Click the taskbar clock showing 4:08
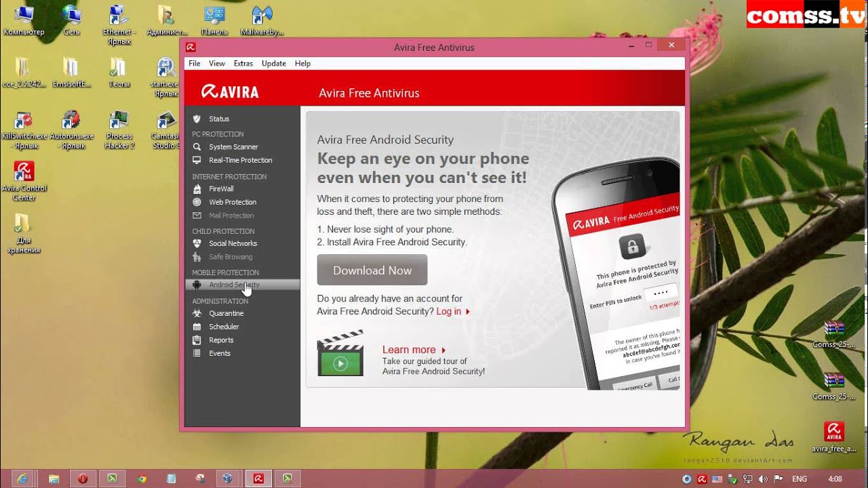The height and width of the screenshot is (488, 868). click(835, 479)
